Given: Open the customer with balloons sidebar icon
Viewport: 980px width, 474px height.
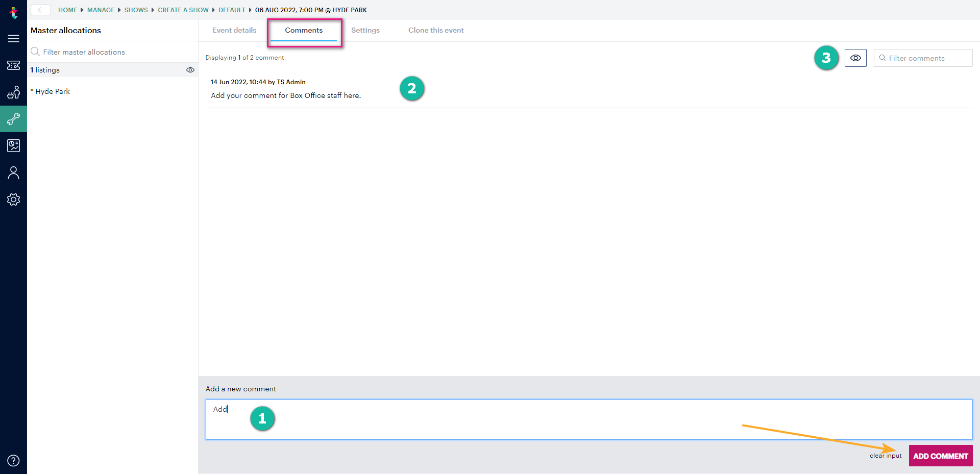Looking at the screenshot, I should (x=14, y=92).
